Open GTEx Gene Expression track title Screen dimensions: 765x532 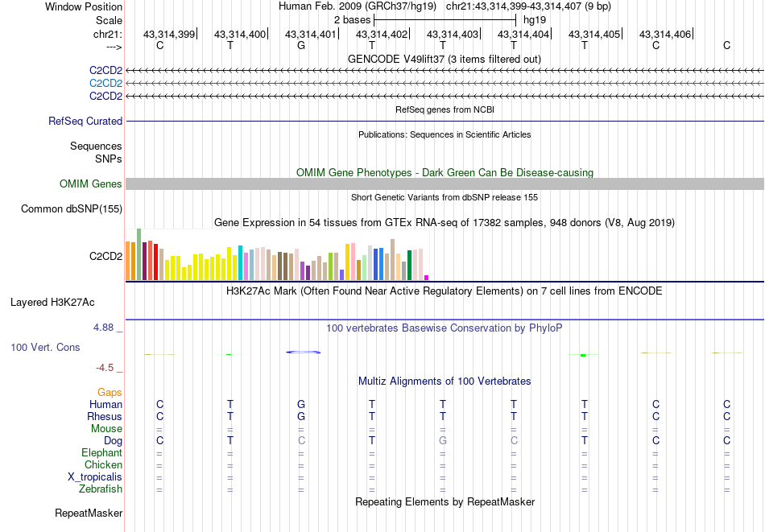(x=445, y=223)
